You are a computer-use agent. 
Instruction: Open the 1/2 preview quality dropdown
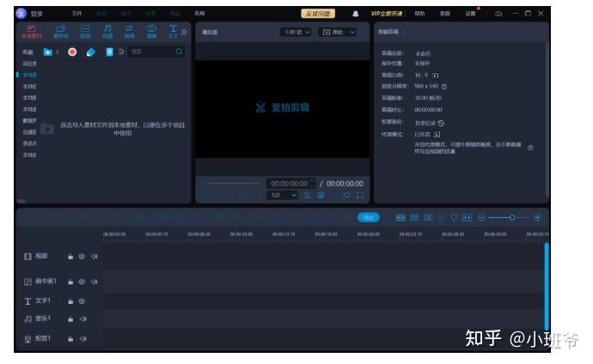pos(282,195)
